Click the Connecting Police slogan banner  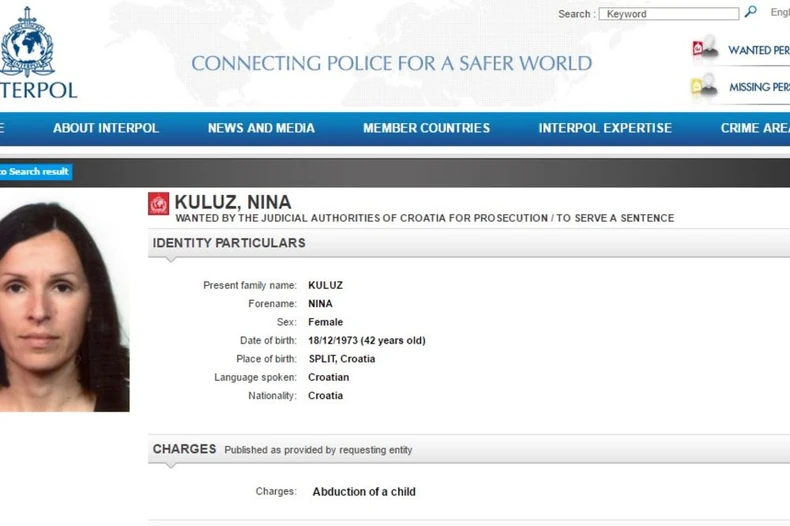click(391, 64)
